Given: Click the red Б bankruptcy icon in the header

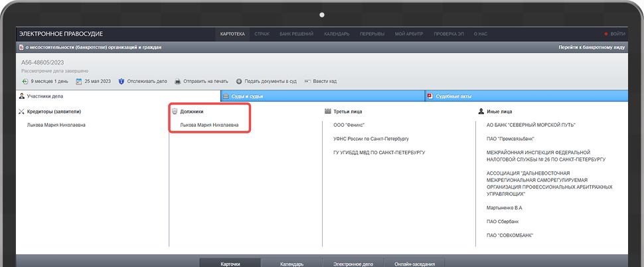Looking at the screenshot, I should (x=21, y=47).
